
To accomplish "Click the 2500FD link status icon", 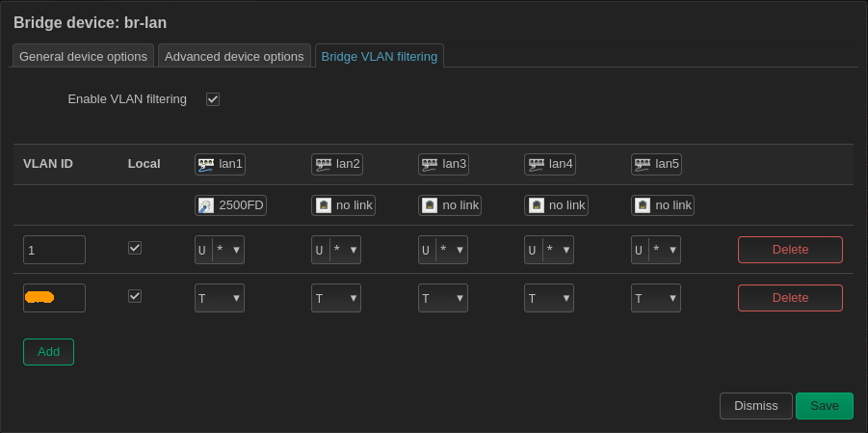I will coord(206,205).
